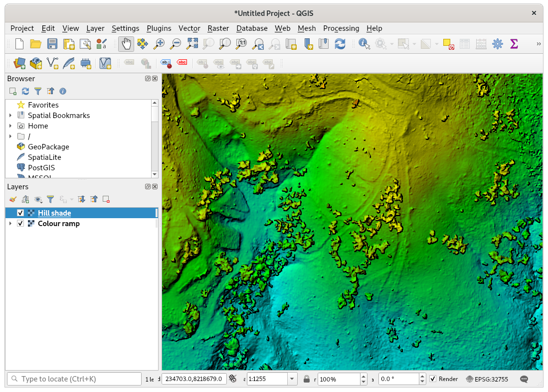Select the Identify Features tool
This screenshot has width=548, height=392.
364,44
